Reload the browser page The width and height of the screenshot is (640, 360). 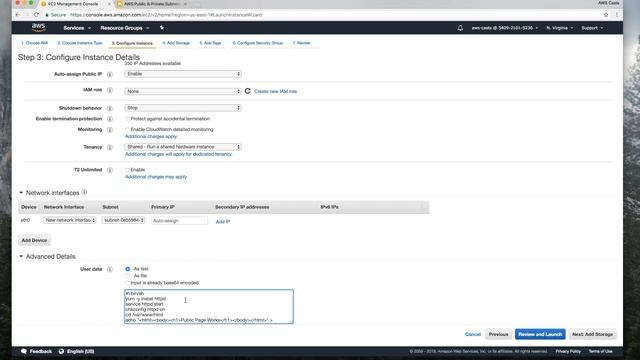[36, 15]
